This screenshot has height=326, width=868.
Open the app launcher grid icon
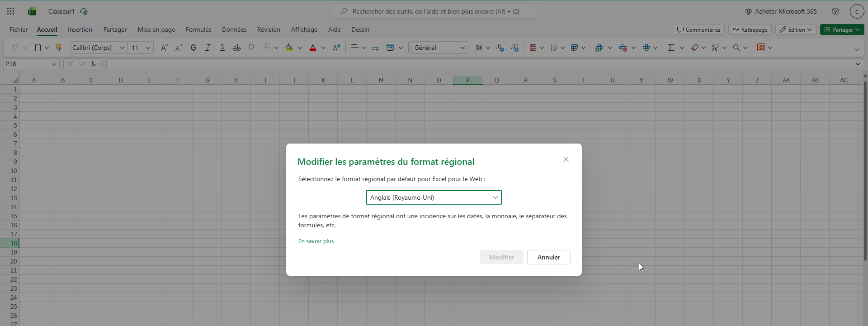[x=11, y=11]
